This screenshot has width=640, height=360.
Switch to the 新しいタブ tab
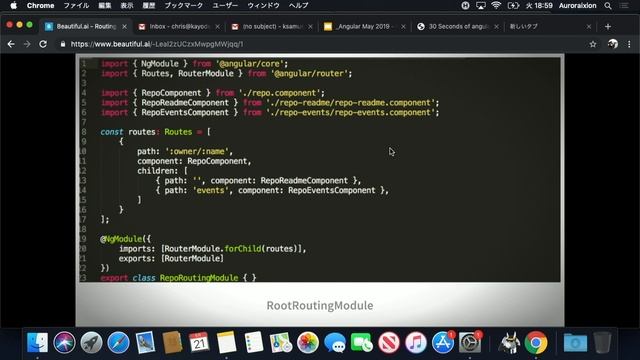pyautogui.click(x=550, y=27)
